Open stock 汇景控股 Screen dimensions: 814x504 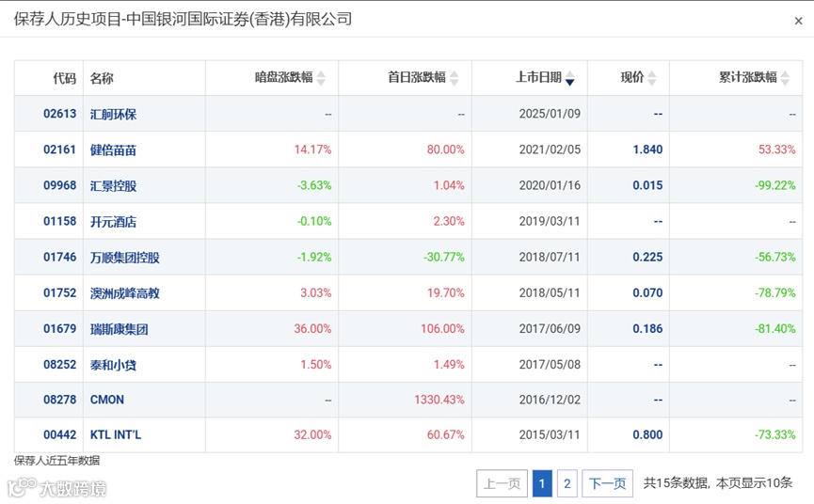(x=113, y=185)
